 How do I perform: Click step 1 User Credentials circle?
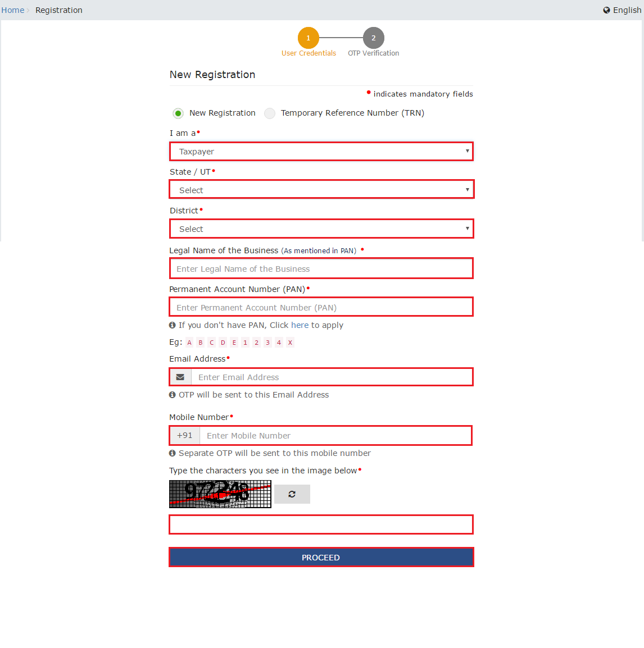pos(309,38)
